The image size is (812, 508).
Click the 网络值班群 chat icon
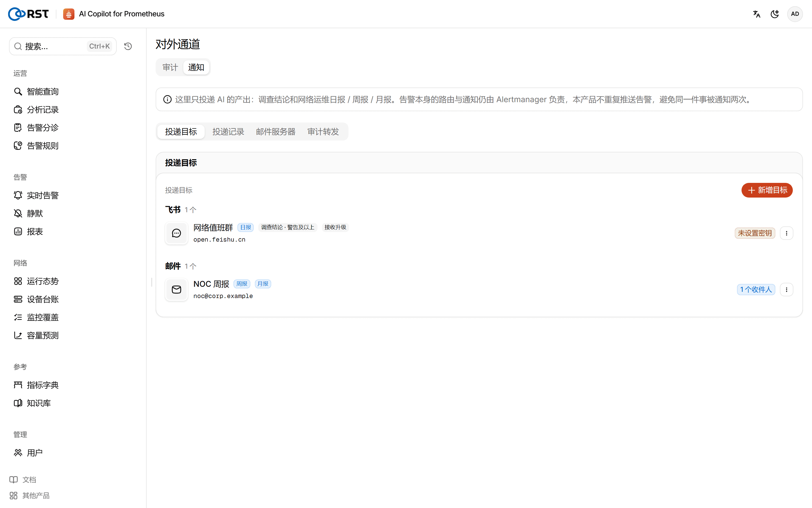[x=176, y=233]
